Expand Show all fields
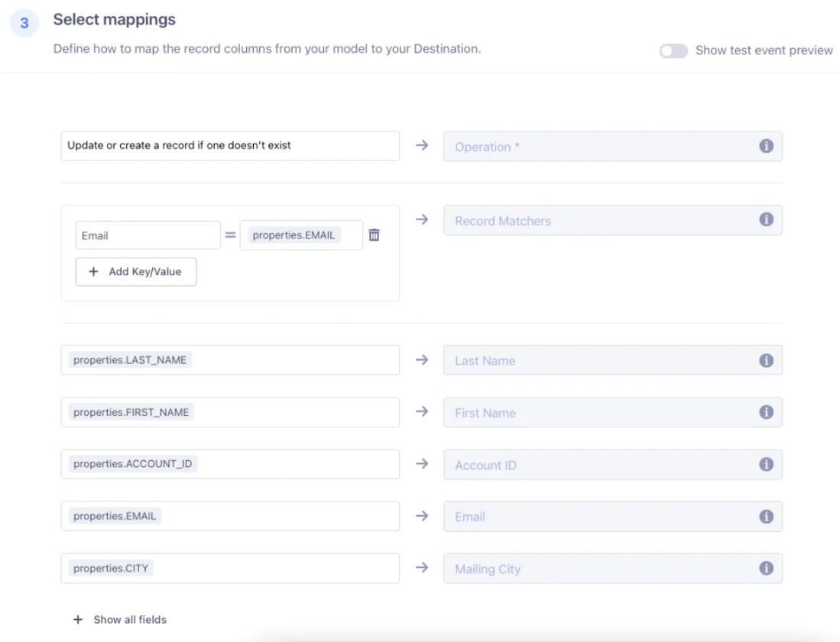 118,619
